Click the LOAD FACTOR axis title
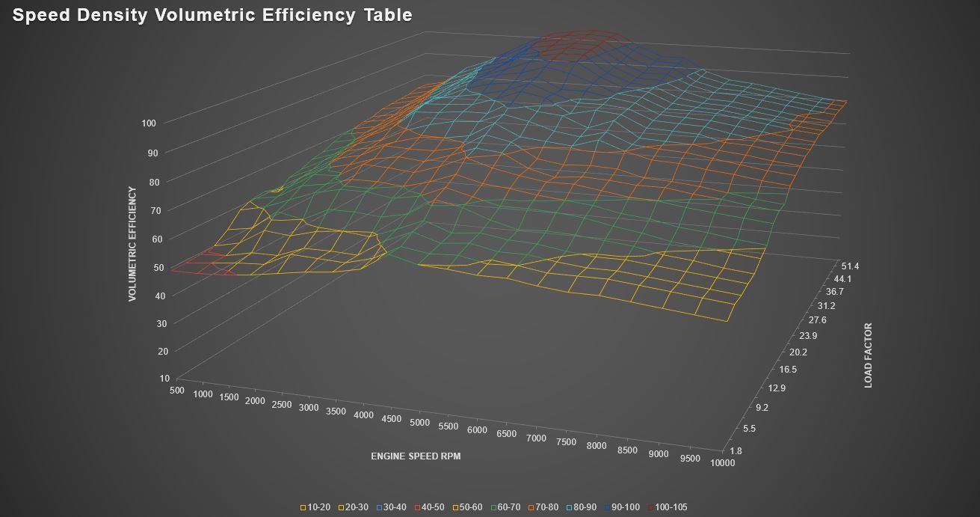Screen dimensions: 980x517 pyautogui.click(x=869, y=355)
